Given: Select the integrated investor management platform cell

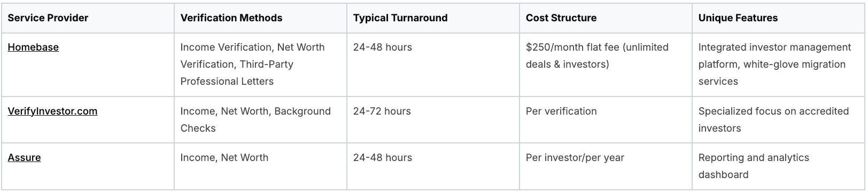Looking at the screenshot, I should click(x=779, y=65).
